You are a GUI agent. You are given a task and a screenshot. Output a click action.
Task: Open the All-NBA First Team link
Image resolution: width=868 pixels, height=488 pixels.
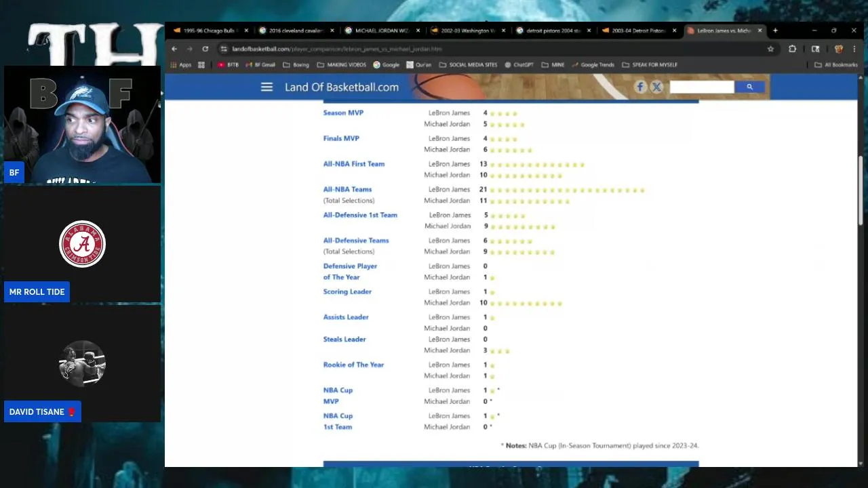pyautogui.click(x=354, y=164)
